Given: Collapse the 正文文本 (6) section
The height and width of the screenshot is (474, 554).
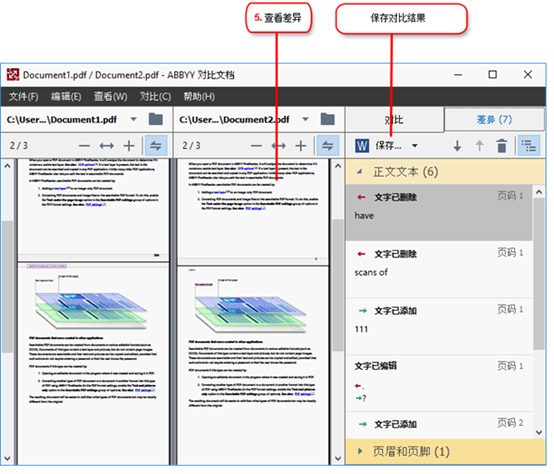Looking at the screenshot, I should [x=359, y=172].
